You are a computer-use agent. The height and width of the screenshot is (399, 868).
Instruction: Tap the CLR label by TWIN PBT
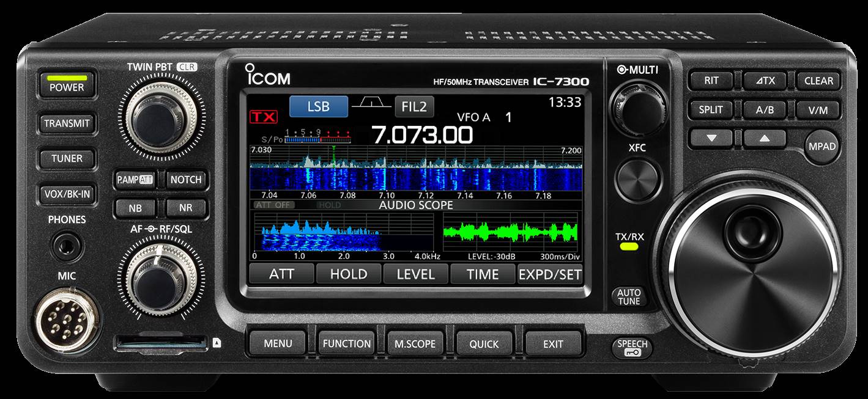coord(187,67)
